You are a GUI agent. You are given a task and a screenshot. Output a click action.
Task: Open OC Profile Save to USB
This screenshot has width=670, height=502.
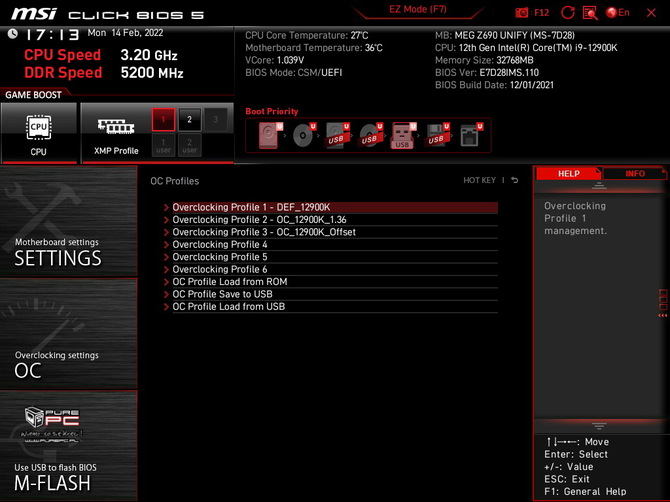[335, 294]
